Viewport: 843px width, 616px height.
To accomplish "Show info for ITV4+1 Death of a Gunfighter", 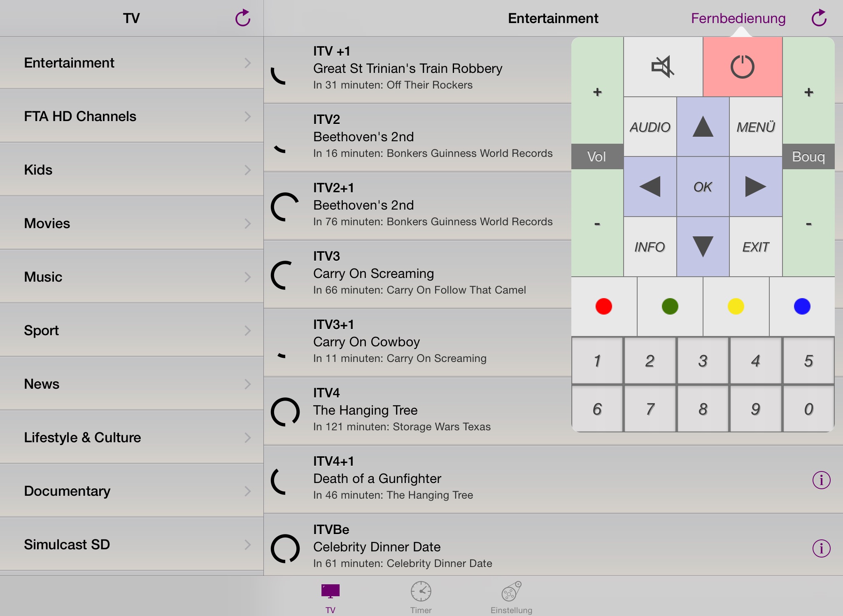I will pos(821,480).
